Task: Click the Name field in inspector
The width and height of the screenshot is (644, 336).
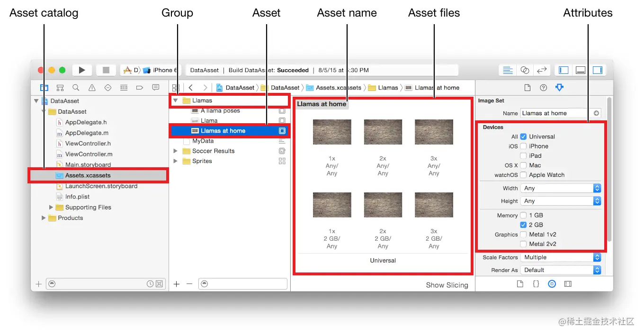Action: (561, 113)
